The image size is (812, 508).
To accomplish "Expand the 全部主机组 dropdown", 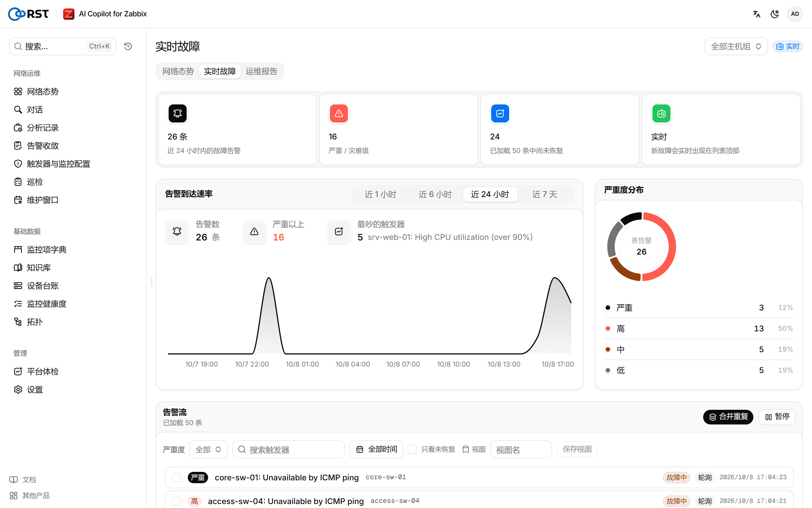I will pyautogui.click(x=736, y=46).
